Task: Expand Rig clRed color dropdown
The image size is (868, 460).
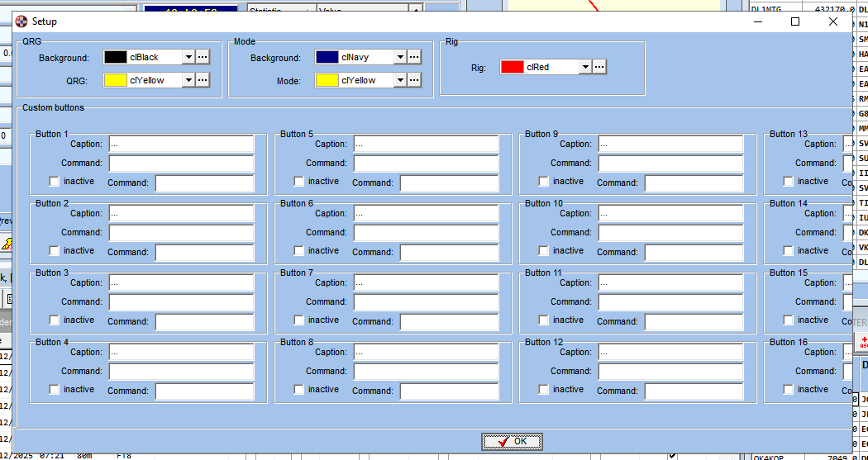Action: 584,67
